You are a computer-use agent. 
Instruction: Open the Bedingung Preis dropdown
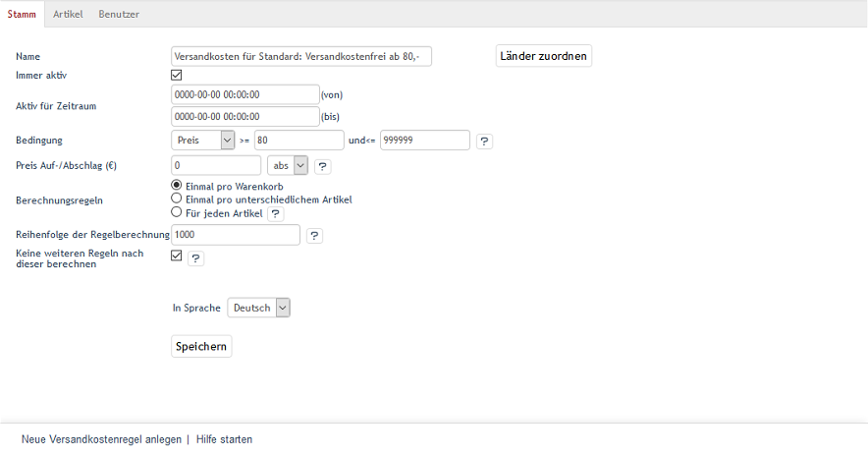point(203,141)
